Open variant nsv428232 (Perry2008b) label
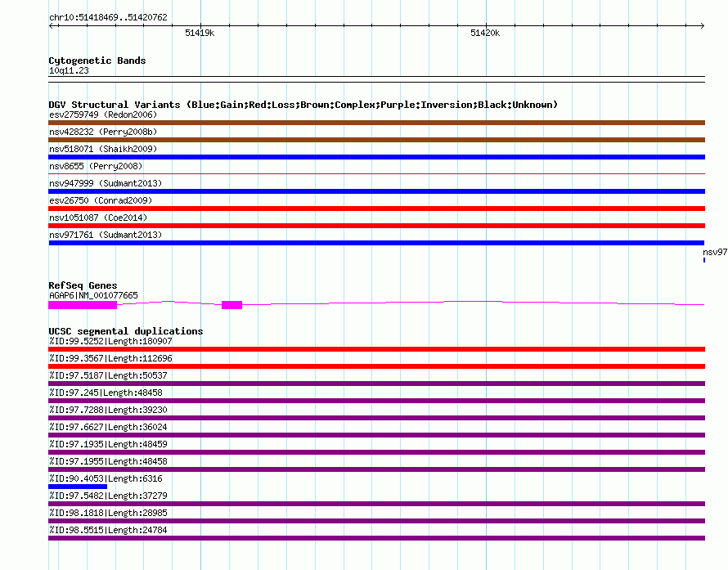Viewport: 728px width, 570px height. coord(103,132)
